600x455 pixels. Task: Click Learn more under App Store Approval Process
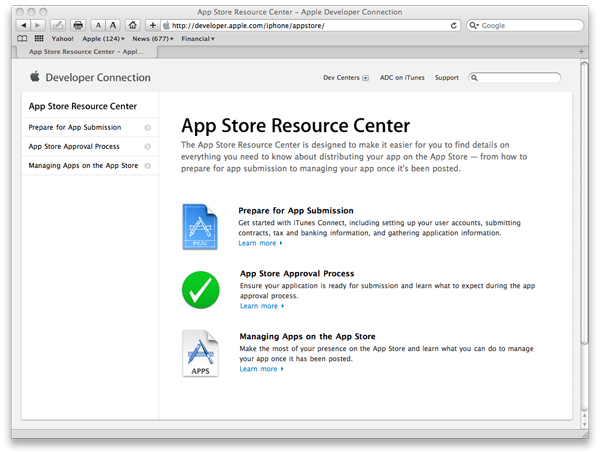click(x=262, y=306)
